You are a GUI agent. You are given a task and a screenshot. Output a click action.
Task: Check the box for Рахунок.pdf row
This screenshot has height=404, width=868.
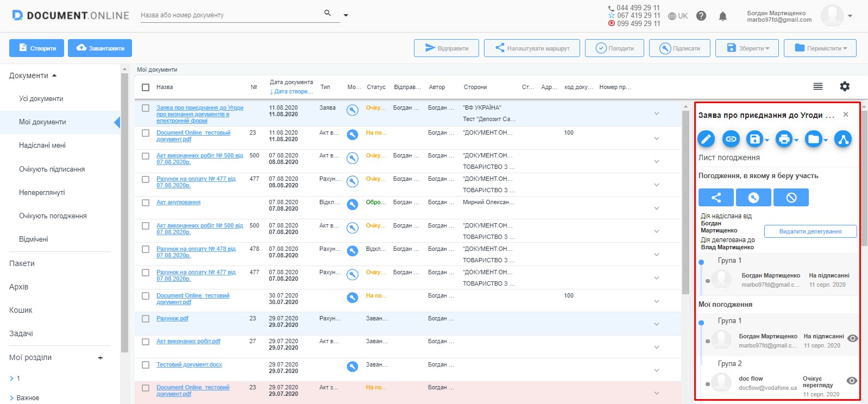click(x=146, y=319)
